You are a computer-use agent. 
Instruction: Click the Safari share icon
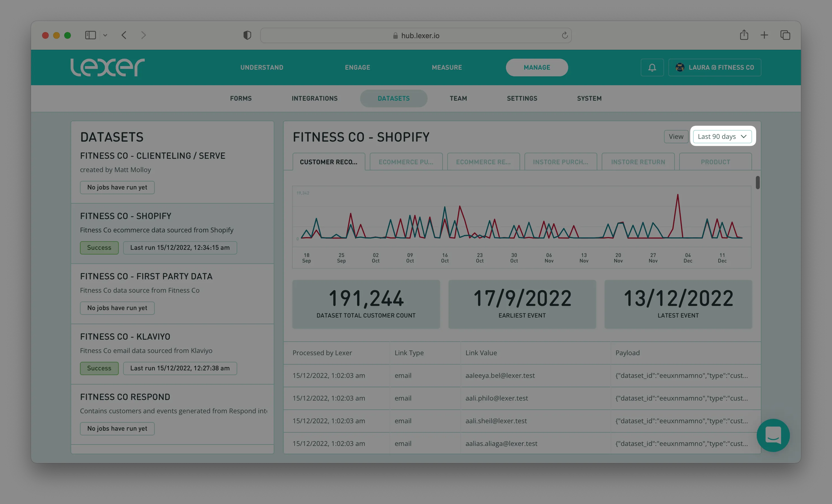click(x=744, y=35)
